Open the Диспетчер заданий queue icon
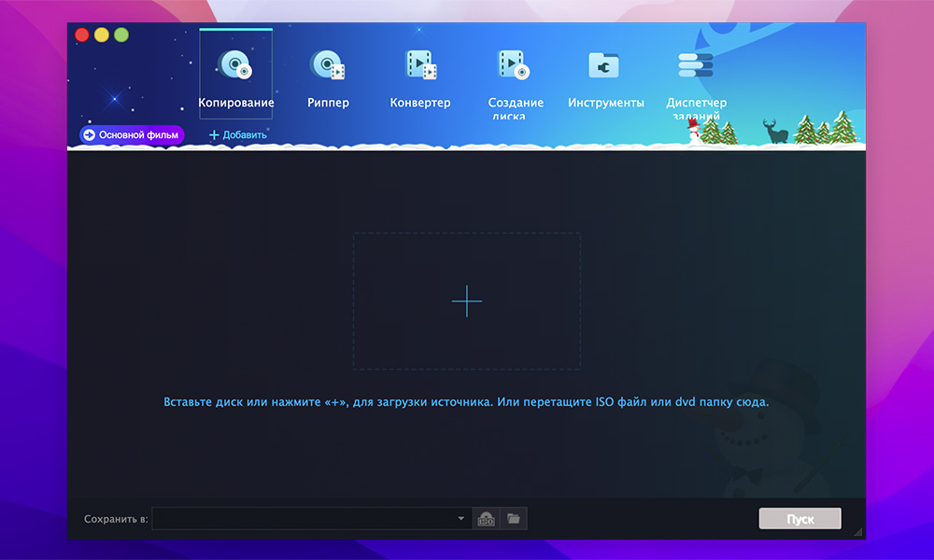Screen dimensions: 934x560 [x=696, y=65]
